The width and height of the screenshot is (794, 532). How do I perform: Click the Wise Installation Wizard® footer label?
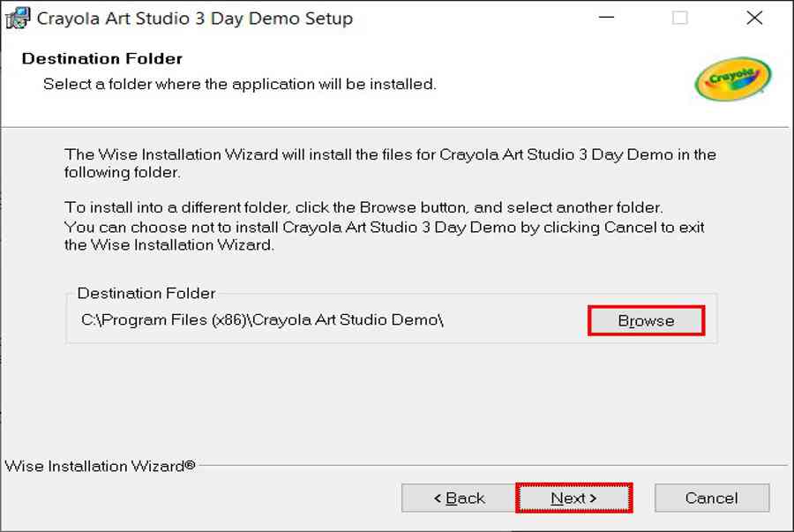pos(100,466)
